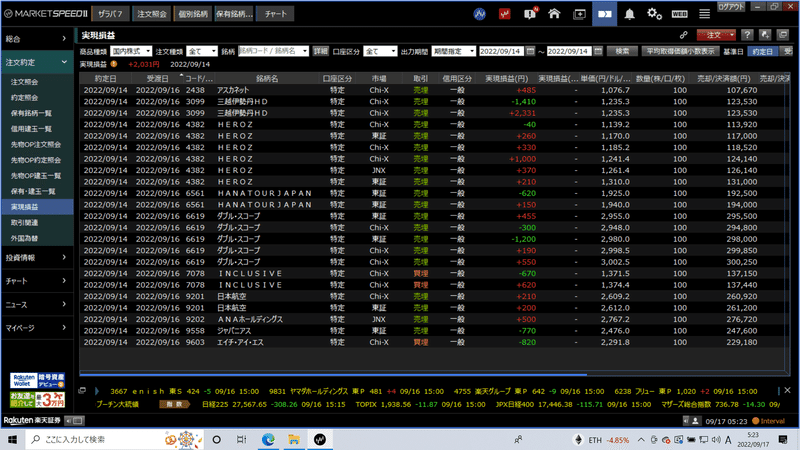Image resolution: width=800 pixels, height=450 pixels.
Task: Open calendar picker for start date
Action: tap(530, 51)
